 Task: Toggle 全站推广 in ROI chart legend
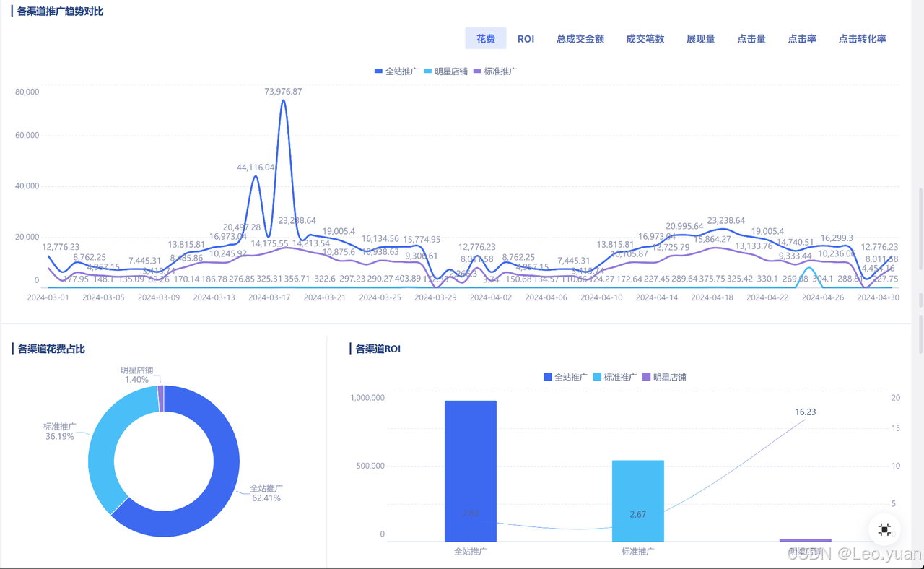click(565, 377)
